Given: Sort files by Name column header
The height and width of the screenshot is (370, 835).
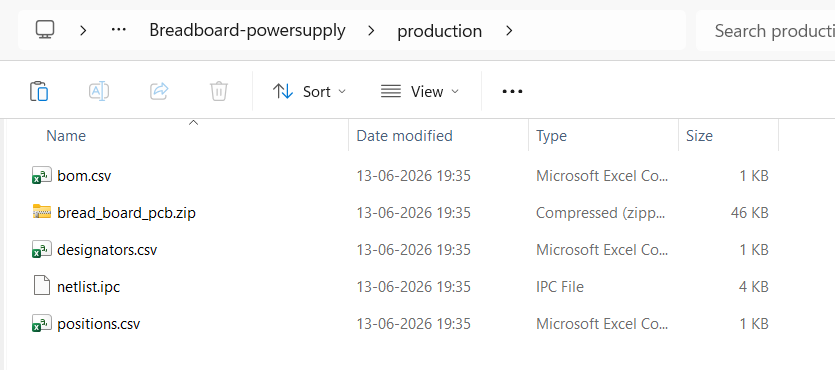Looking at the screenshot, I should tap(66, 136).
